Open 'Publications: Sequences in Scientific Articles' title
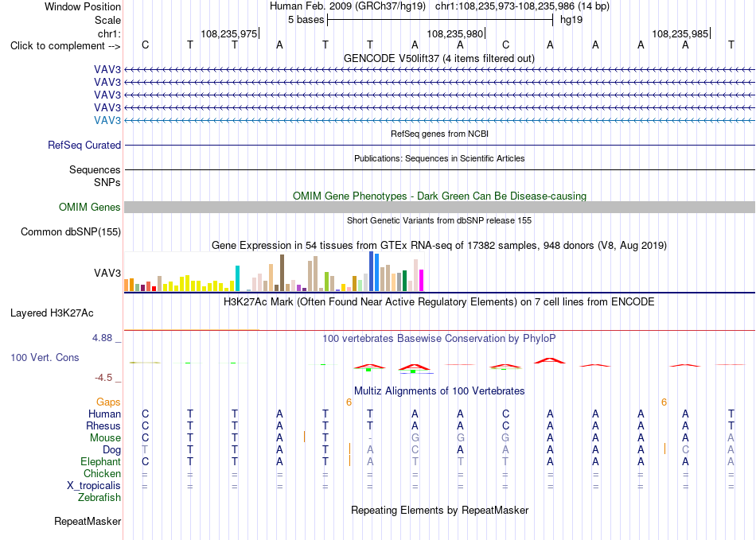Viewport: 756px width, 540px height. pyautogui.click(x=439, y=158)
